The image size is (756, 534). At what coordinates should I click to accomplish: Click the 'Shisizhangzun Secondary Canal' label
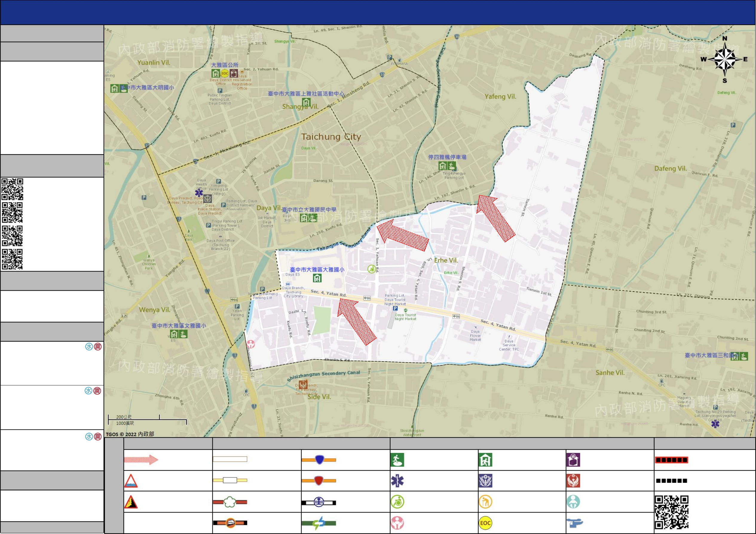click(x=323, y=376)
